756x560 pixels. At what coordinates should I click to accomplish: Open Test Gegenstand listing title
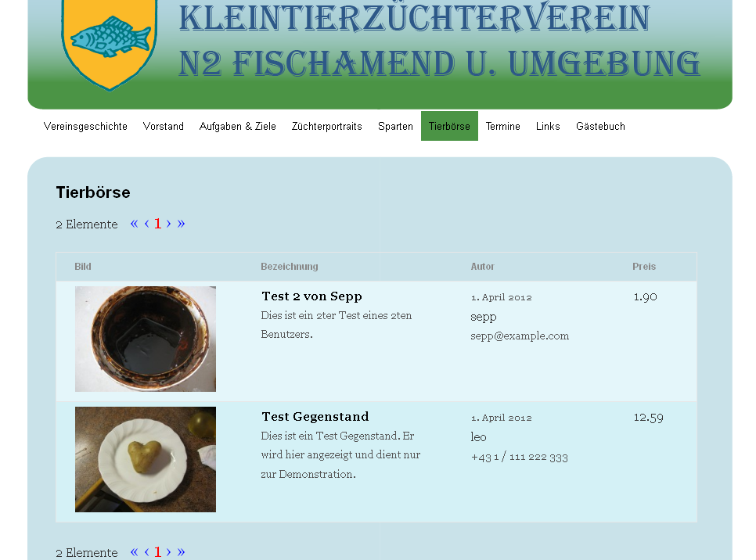click(x=315, y=417)
